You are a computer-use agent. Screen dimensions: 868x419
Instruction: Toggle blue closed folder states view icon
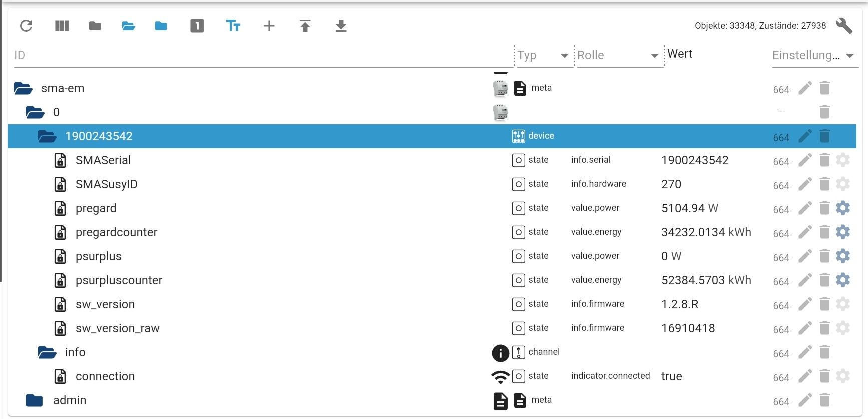pos(161,26)
